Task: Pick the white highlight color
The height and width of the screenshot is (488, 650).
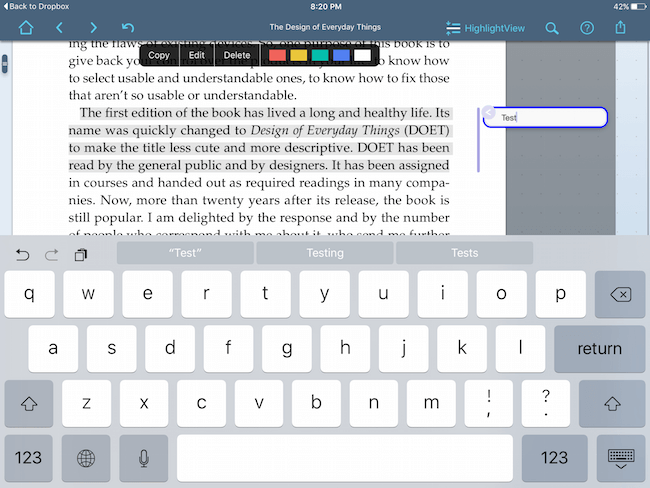Action: point(362,55)
